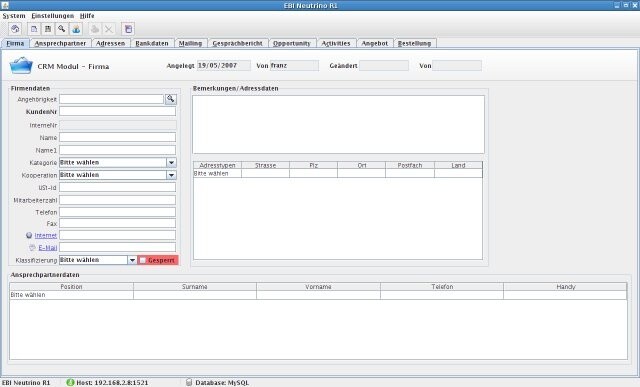Click the save floppy disk icon
The width and height of the screenshot is (640, 387).
click(48, 29)
